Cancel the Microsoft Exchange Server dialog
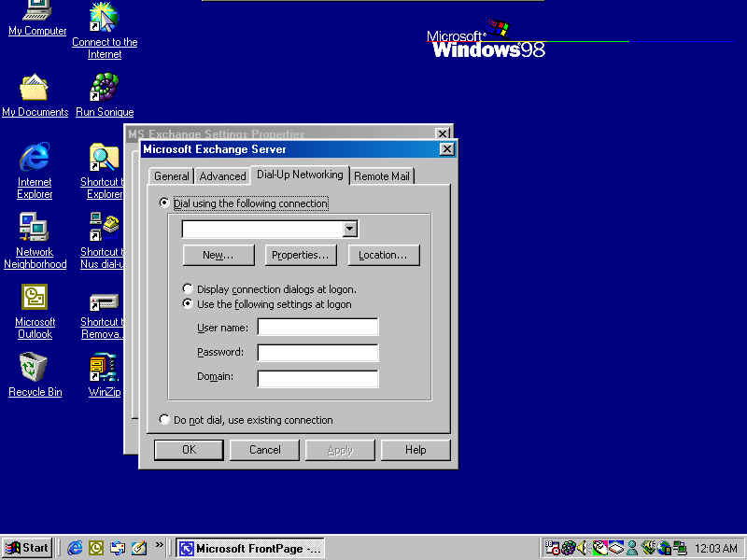 [x=265, y=450]
